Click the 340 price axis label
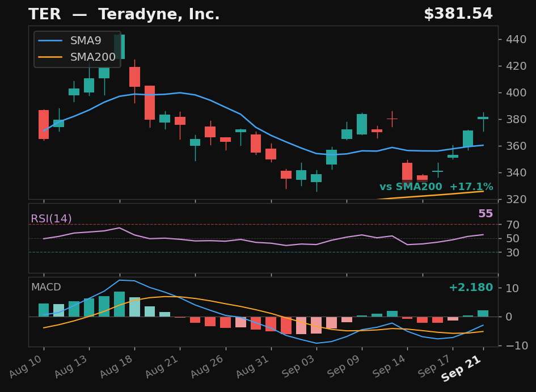 pyautogui.click(x=516, y=172)
